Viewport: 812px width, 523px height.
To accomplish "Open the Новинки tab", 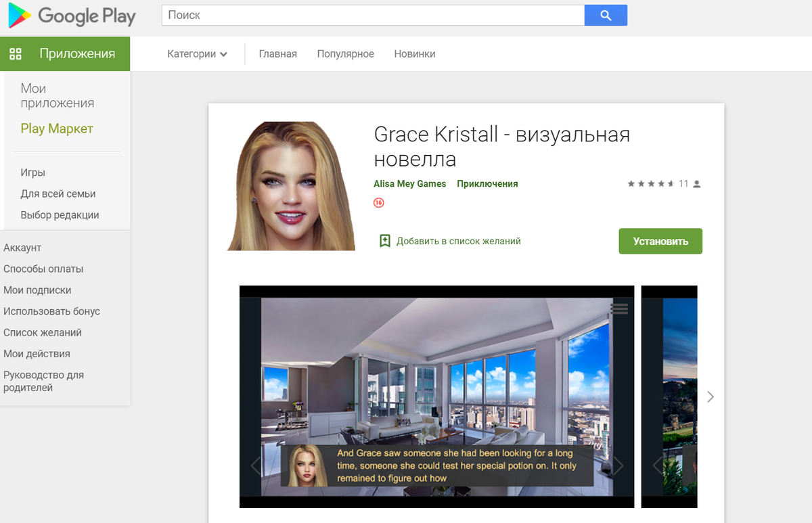I will point(415,54).
